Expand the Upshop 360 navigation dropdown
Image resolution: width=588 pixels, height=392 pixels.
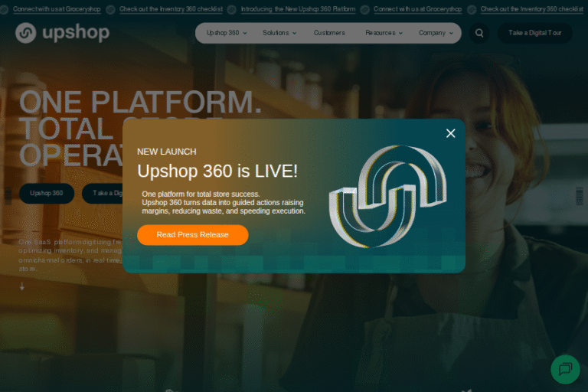[x=227, y=33]
